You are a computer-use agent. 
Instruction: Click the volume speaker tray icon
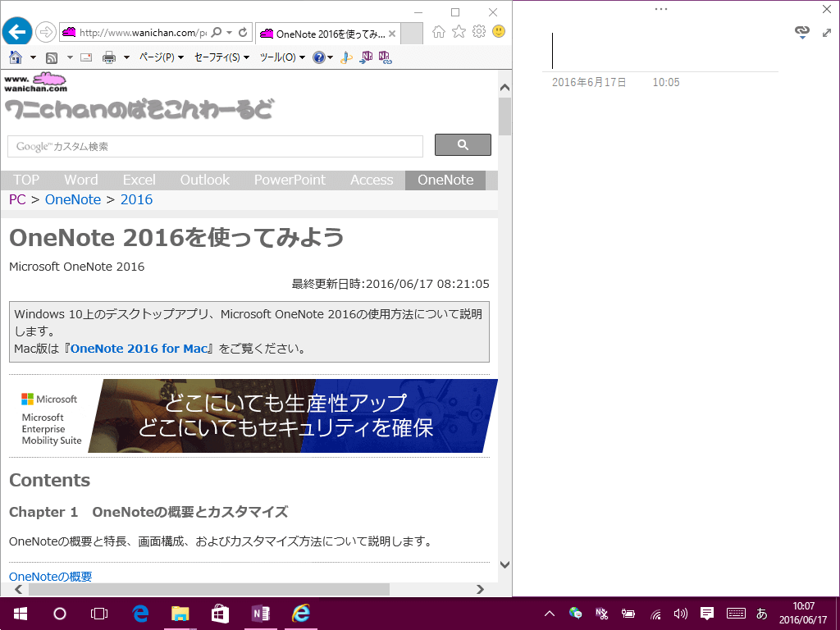point(681,614)
